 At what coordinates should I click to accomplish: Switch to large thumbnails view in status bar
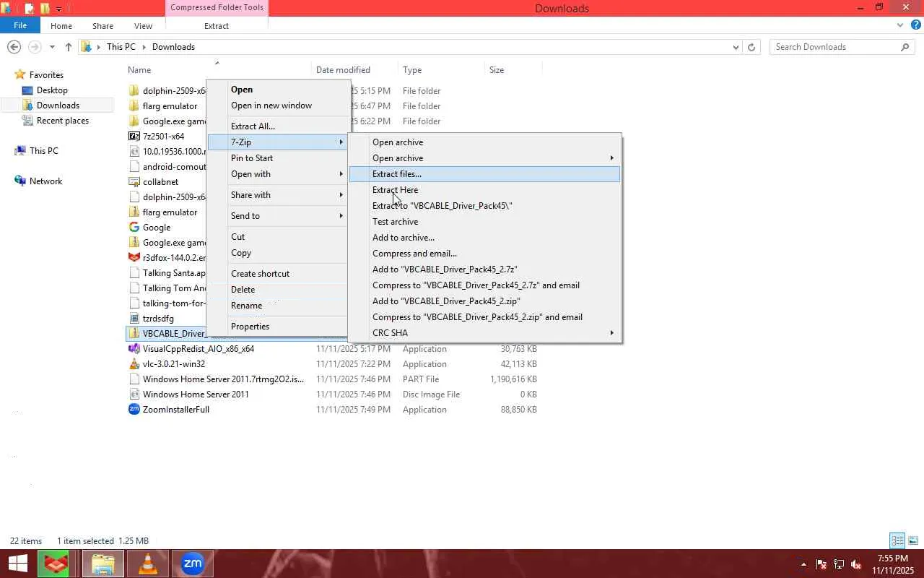(913, 540)
